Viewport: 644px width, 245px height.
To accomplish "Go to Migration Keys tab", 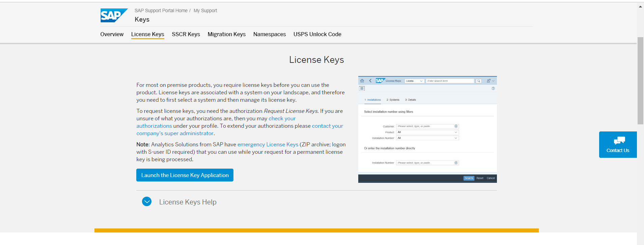I will click(x=227, y=34).
